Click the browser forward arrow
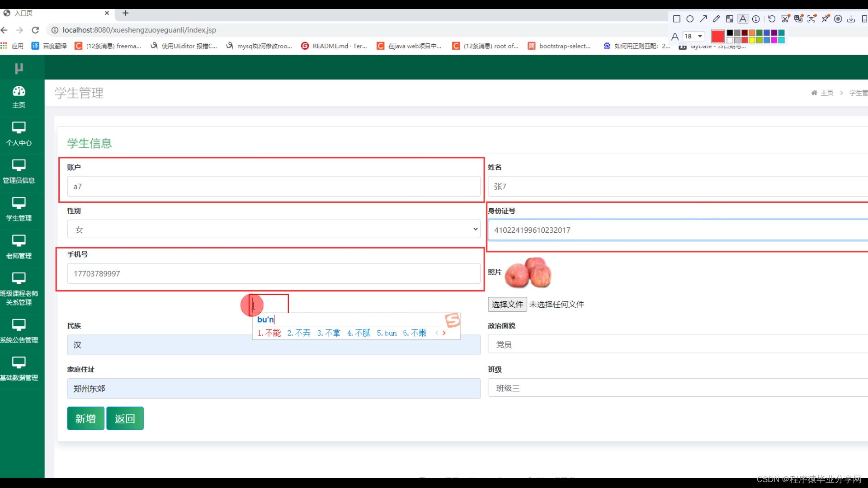Viewport: 868px width, 488px height. [19, 30]
